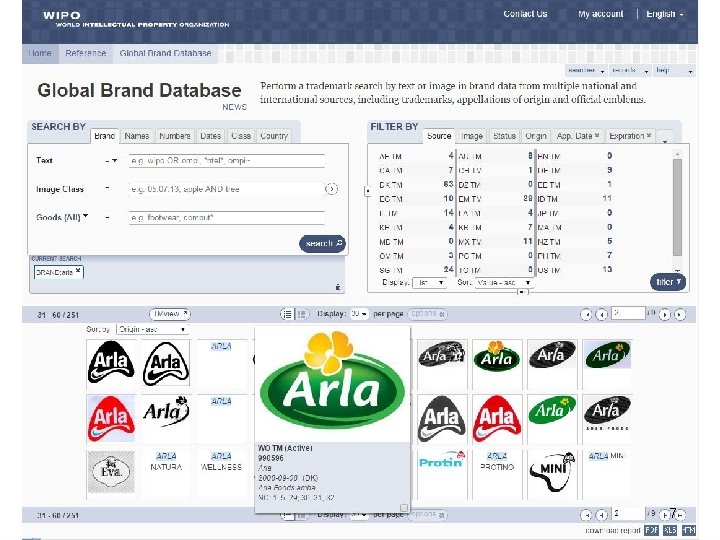This screenshot has height=540, width=720.
Task: Open the Protin logo thumbnail
Action: tap(441, 461)
